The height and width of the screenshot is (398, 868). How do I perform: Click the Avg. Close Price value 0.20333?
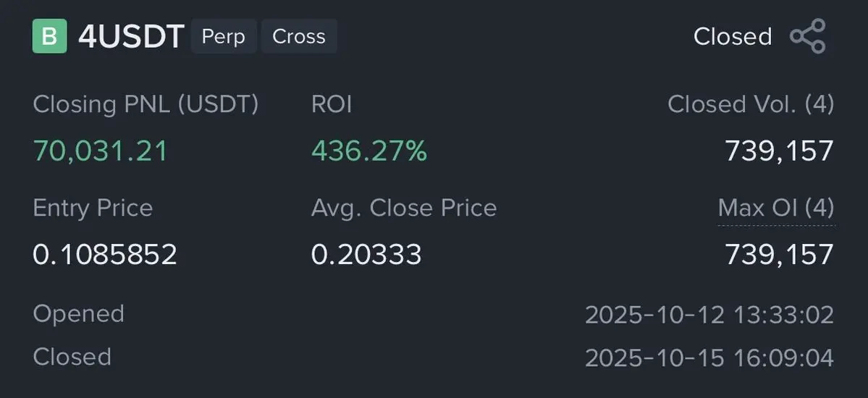point(366,254)
